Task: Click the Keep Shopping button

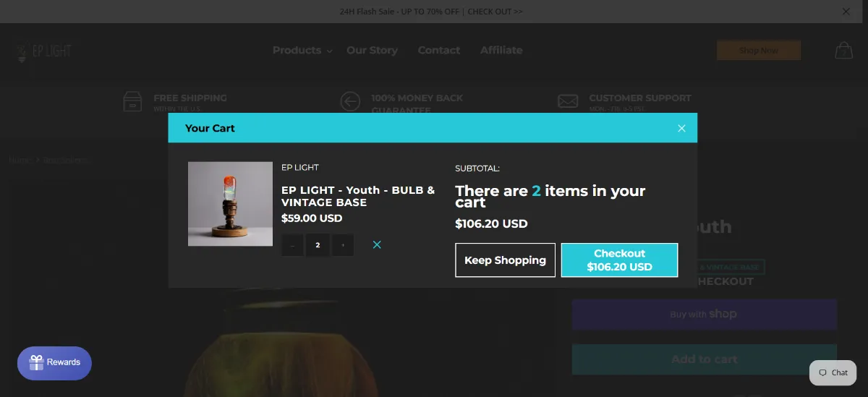Action: [506, 260]
